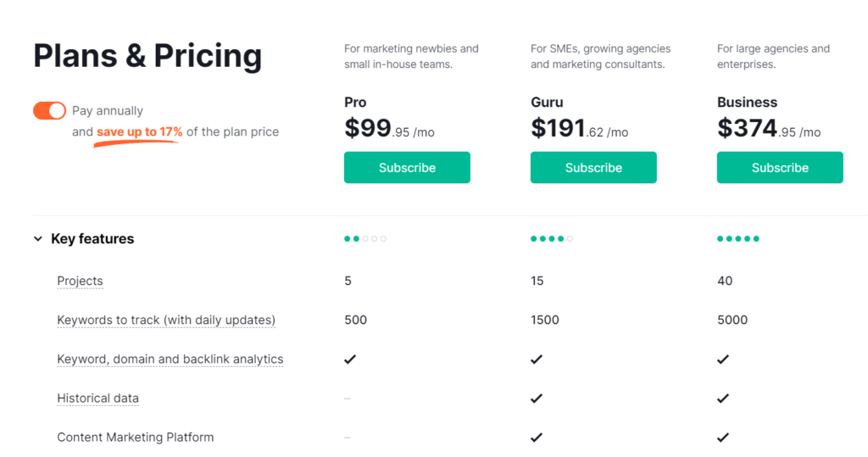This screenshot has height=457, width=868.
Task: Click Business plan feature level dots
Action: (x=738, y=239)
